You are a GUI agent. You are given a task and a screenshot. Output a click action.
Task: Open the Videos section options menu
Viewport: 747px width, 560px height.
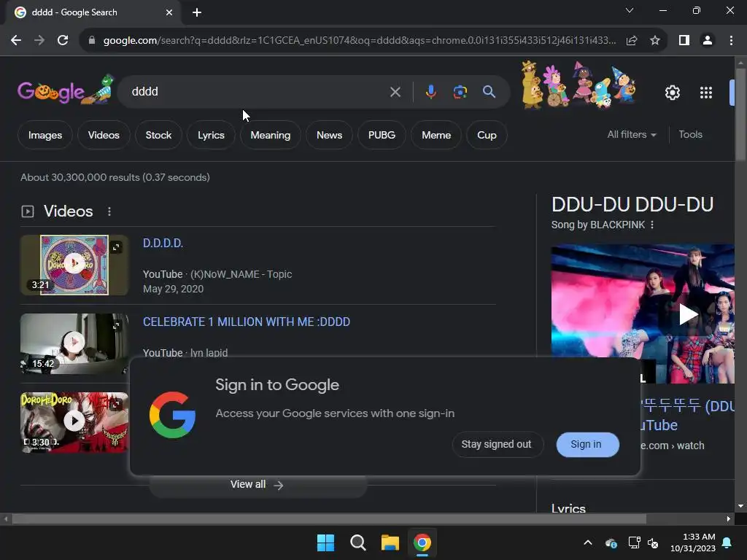(109, 211)
